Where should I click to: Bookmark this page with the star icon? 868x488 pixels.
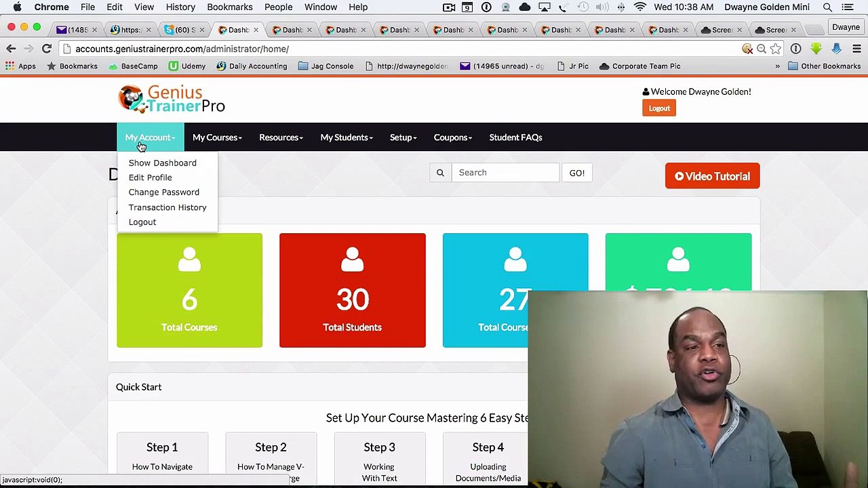(776, 49)
